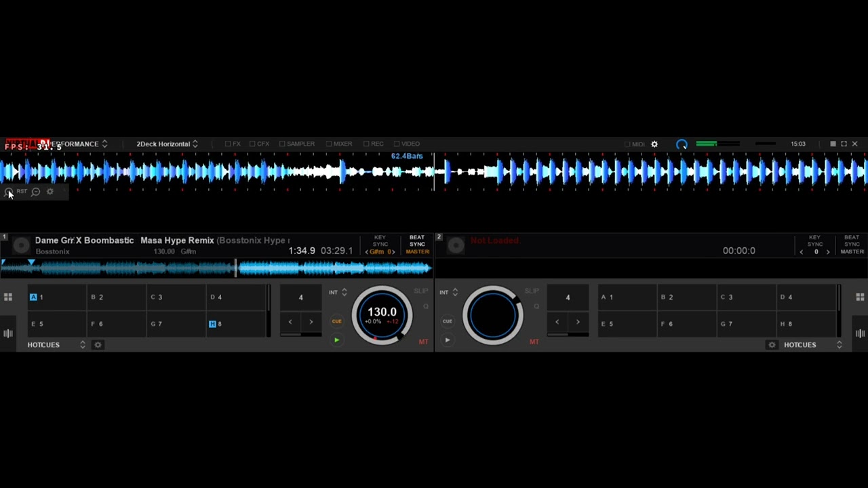Hit the orange CUE button on deck 1
The height and width of the screenshot is (488, 868).
[x=336, y=321]
